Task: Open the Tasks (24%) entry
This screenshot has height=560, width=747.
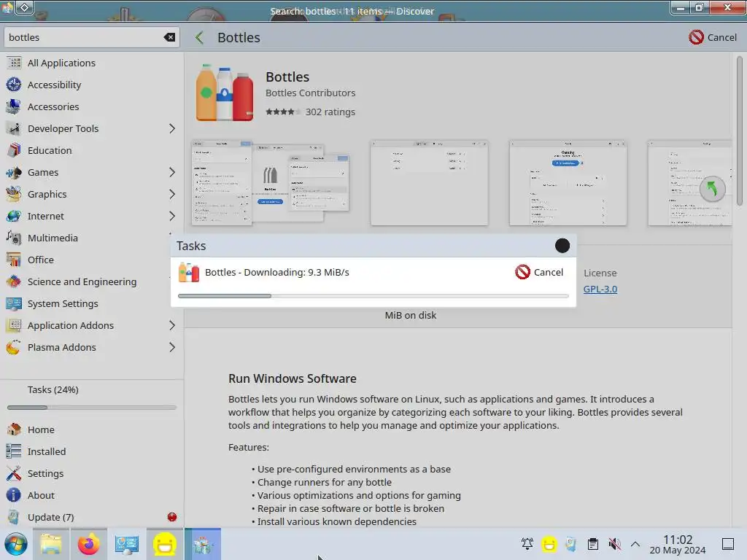Action: pos(91,389)
